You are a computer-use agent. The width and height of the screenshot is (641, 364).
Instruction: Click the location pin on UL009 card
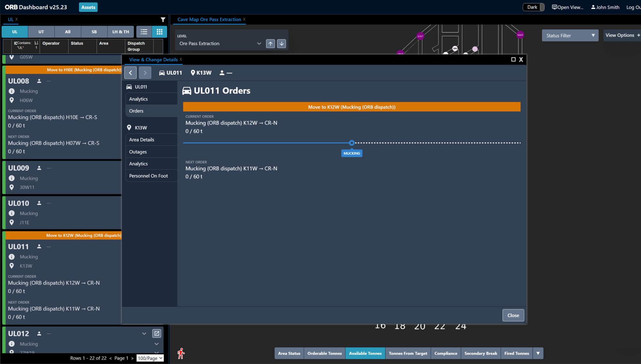click(12, 187)
